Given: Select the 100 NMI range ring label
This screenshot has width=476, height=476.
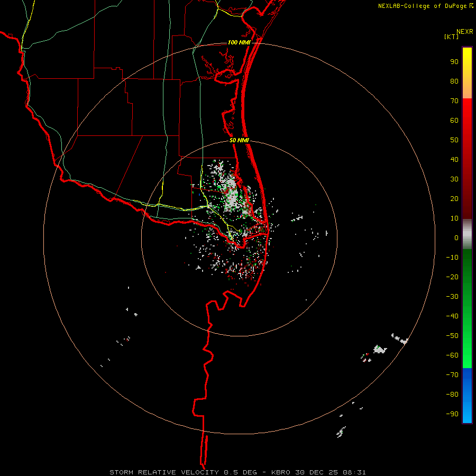Looking at the screenshot, I should pos(239,42).
